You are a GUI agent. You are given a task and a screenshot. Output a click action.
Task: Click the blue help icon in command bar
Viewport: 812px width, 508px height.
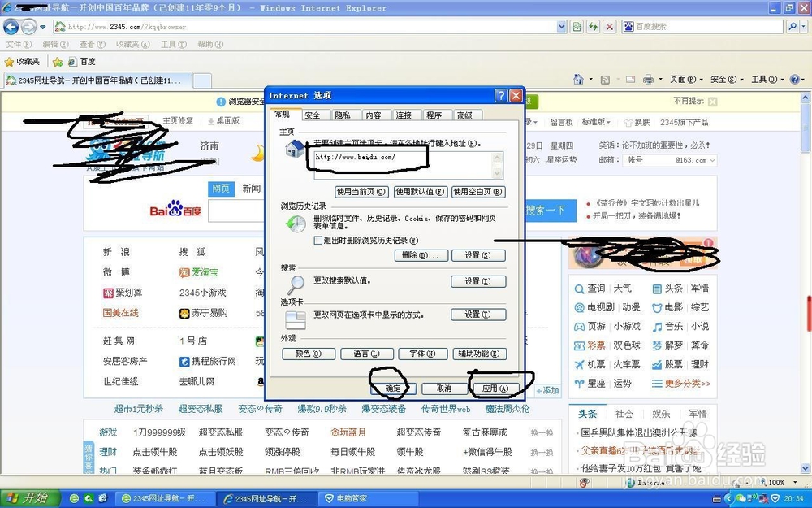tap(794, 80)
